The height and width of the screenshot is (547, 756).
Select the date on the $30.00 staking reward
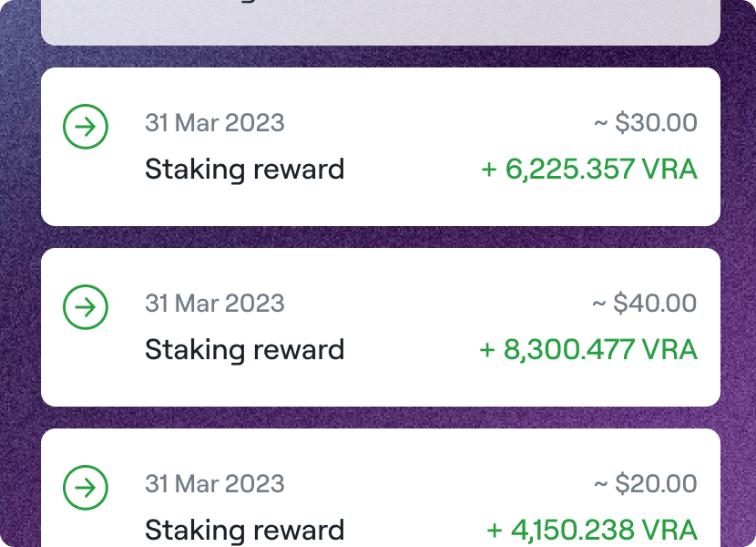tap(214, 123)
